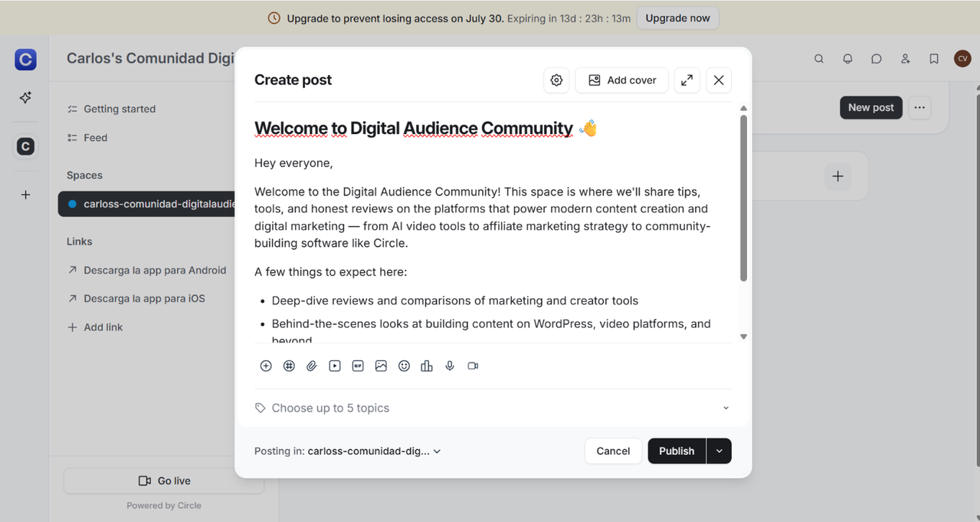
Task: Click the Create post dialog title
Action: click(x=293, y=80)
